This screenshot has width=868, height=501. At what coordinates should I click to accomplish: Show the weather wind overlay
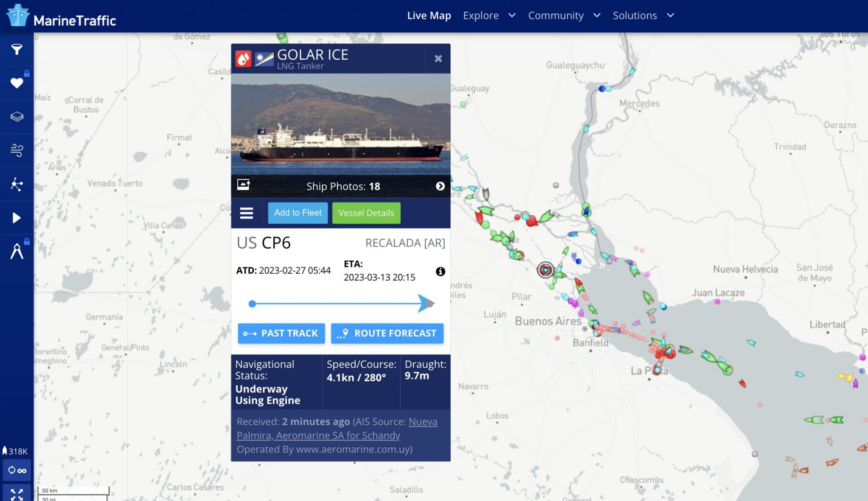click(x=17, y=150)
